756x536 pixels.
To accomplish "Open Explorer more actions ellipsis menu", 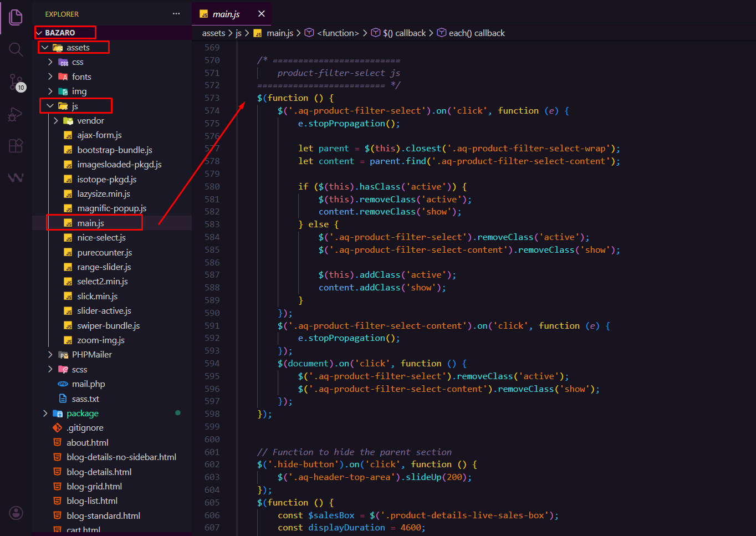I will [176, 14].
